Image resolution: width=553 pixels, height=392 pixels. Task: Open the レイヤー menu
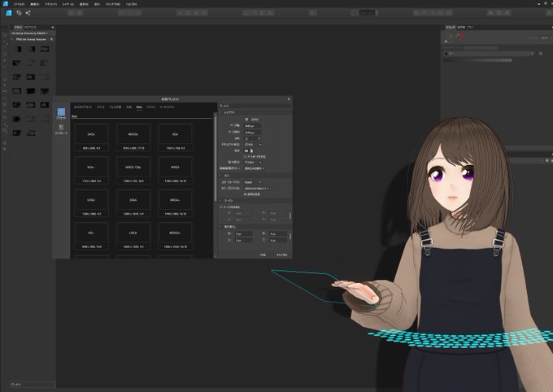[x=68, y=4]
